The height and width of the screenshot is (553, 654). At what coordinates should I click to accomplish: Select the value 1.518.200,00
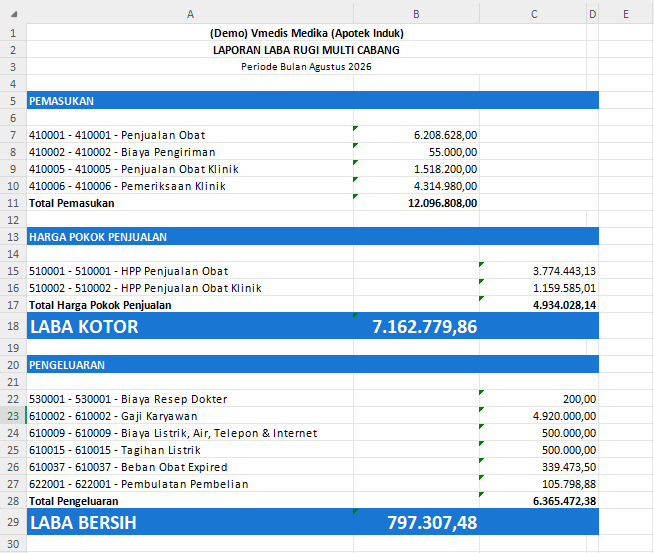[x=445, y=169]
